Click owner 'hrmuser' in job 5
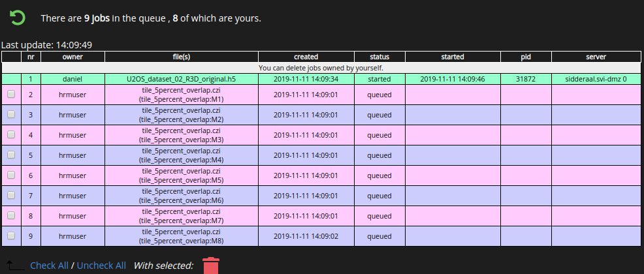The image size is (644, 274). 72,155
